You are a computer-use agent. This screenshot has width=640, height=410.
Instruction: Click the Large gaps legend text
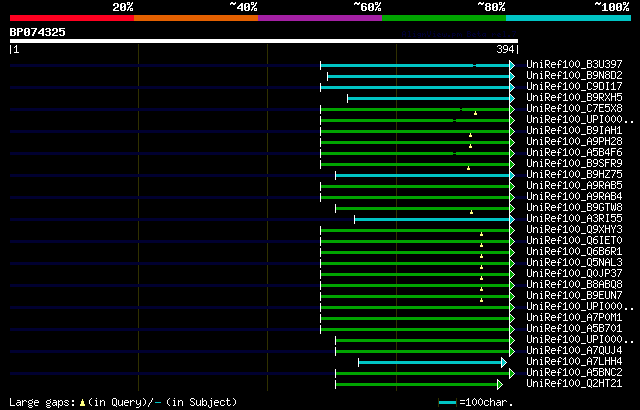(42, 403)
